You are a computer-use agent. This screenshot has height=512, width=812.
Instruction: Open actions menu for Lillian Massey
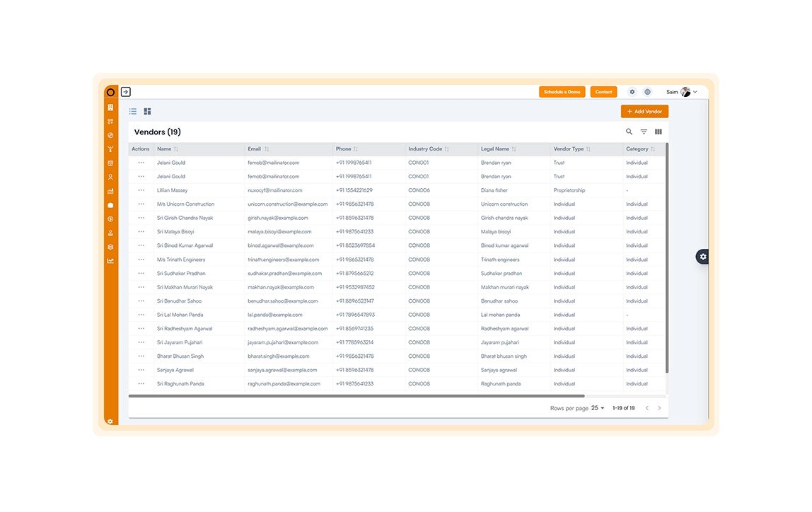[x=141, y=190]
